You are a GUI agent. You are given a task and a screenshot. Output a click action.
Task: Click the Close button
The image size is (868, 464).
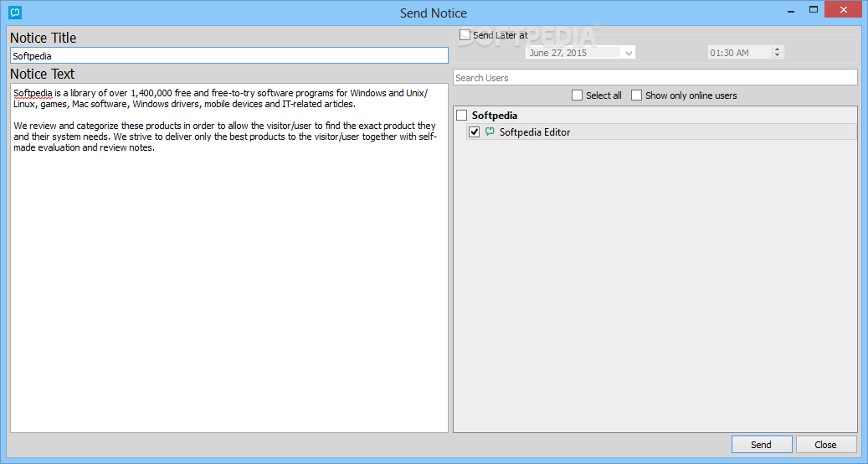pyautogui.click(x=825, y=445)
